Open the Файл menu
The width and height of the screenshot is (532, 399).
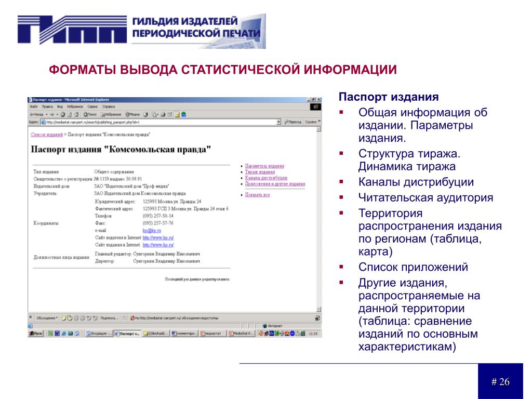tap(34, 107)
